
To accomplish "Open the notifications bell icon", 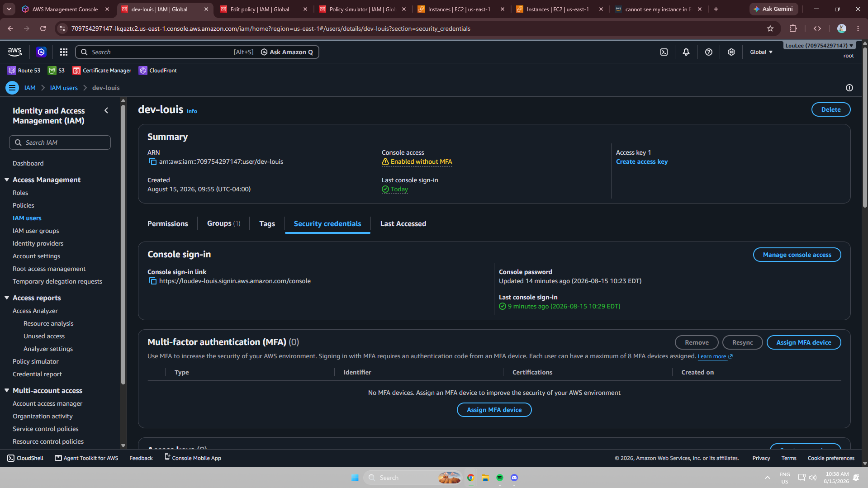I will coord(686,52).
